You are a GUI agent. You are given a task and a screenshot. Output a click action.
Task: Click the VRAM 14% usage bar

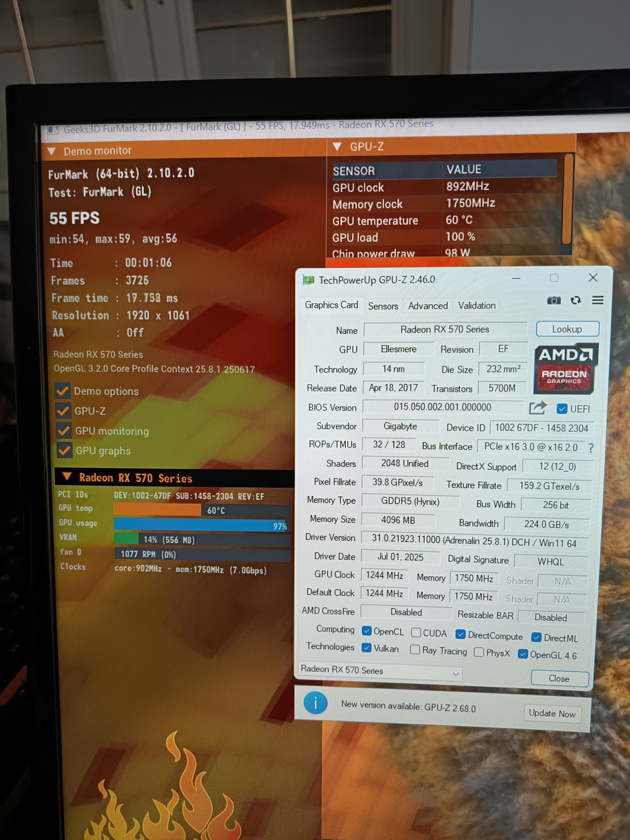[202, 540]
